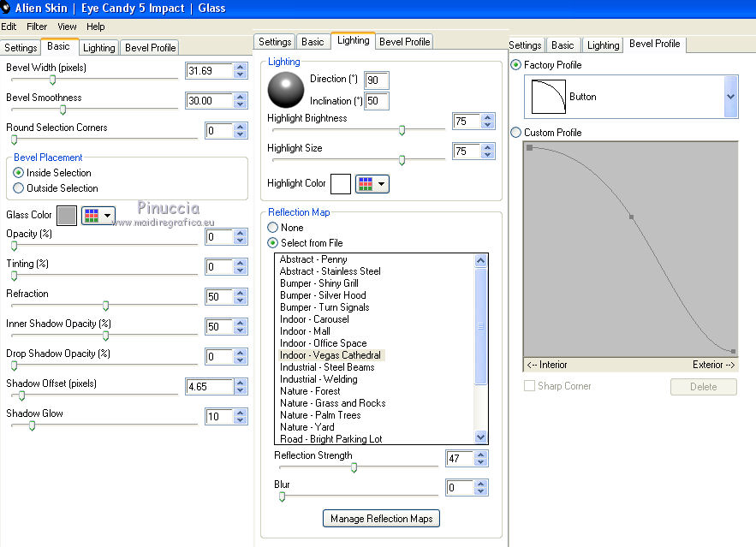Expand the Factory Profile dropdown list
This screenshot has width=756, height=547.
(730, 97)
